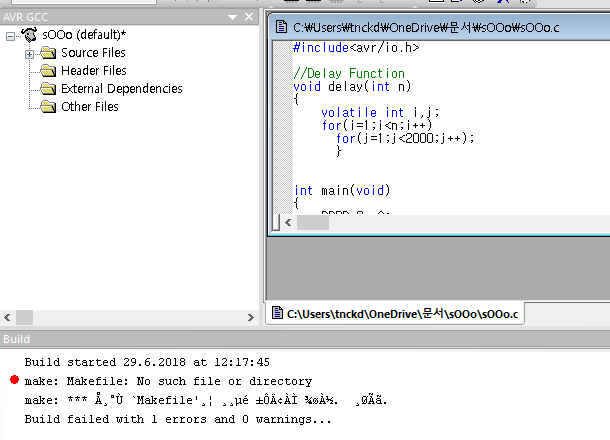
Task: Switch to the sOOo.c document tab
Action: click(400, 314)
